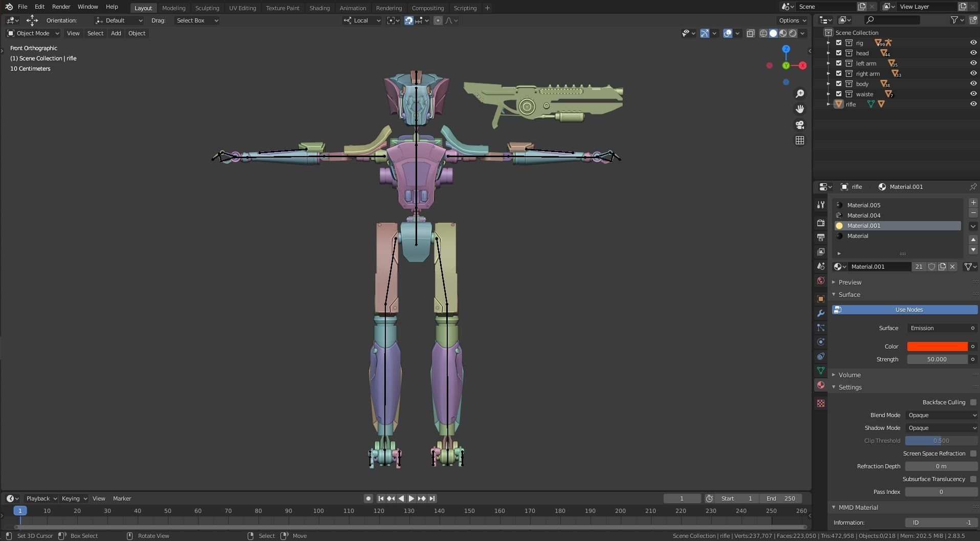The width and height of the screenshot is (980, 541).
Task: Switch orthographic perspective grid gizmo
Action: tap(800, 140)
